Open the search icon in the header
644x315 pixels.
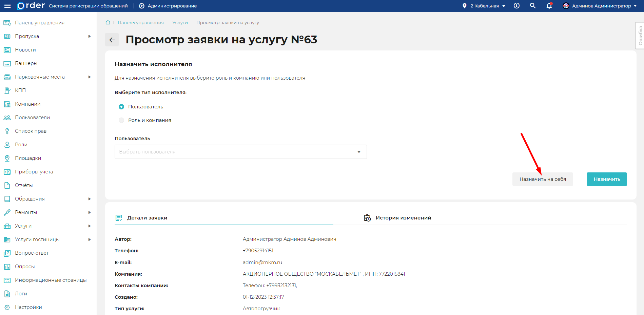[x=532, y=5]
